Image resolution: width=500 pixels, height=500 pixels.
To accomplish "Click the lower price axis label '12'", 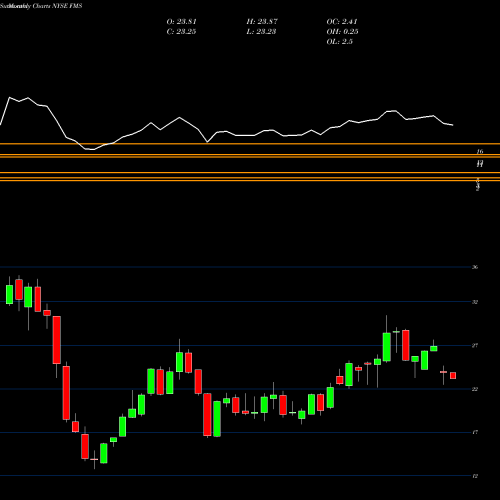I will coord(475,476).
